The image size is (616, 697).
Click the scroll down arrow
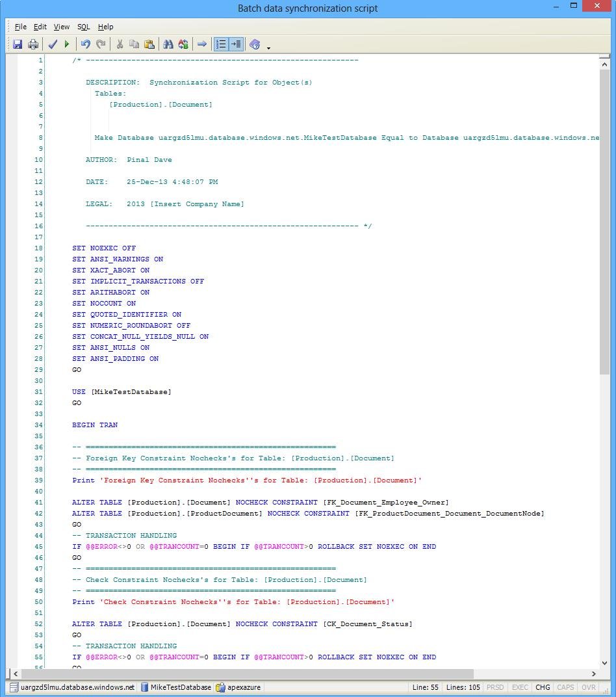coord(604,663)
